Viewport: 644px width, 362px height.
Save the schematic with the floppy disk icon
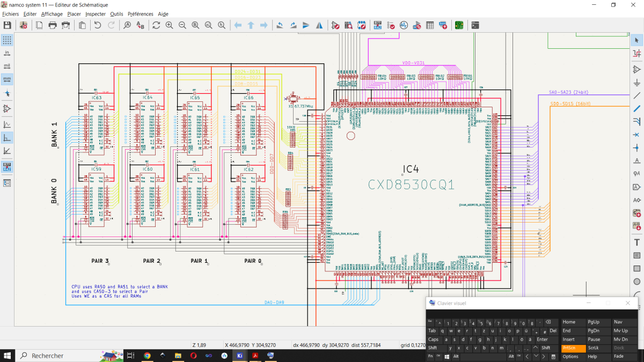coord(8,25)
